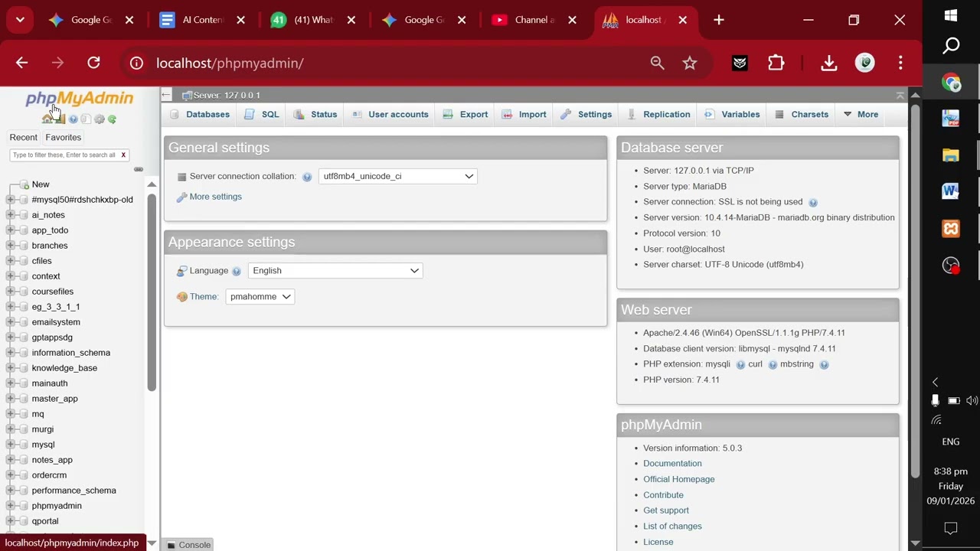Viewport: 980px width, 551px height.
Task: Open OBS Studio from the taskbar
Action: coord(951,266)
